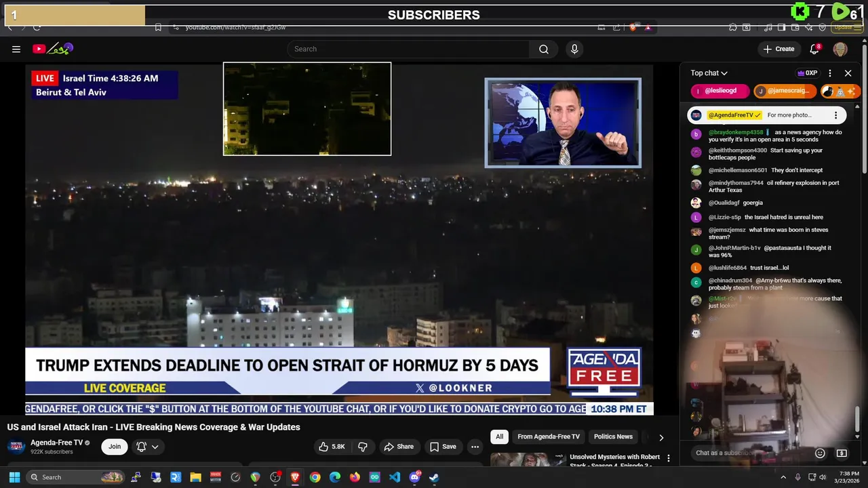
Task: Open the YouTube notifications bell
Action: (x=815, y=49)
